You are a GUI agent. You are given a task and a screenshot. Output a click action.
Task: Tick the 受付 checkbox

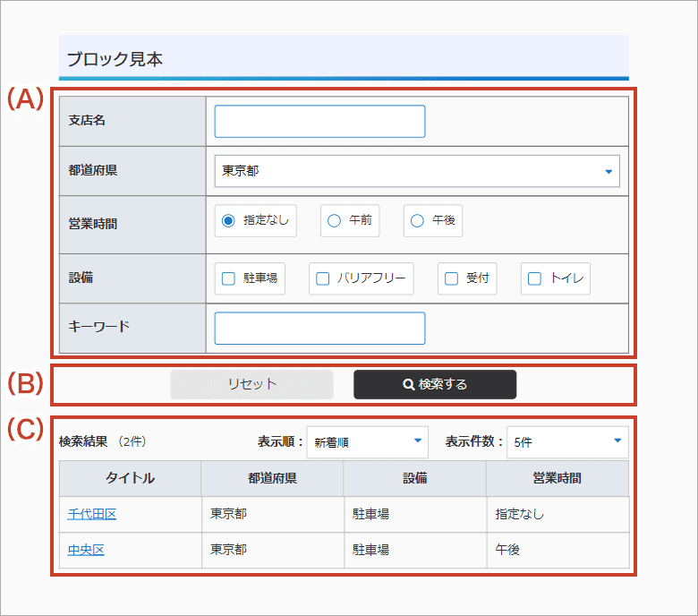(x=452, y=278)
